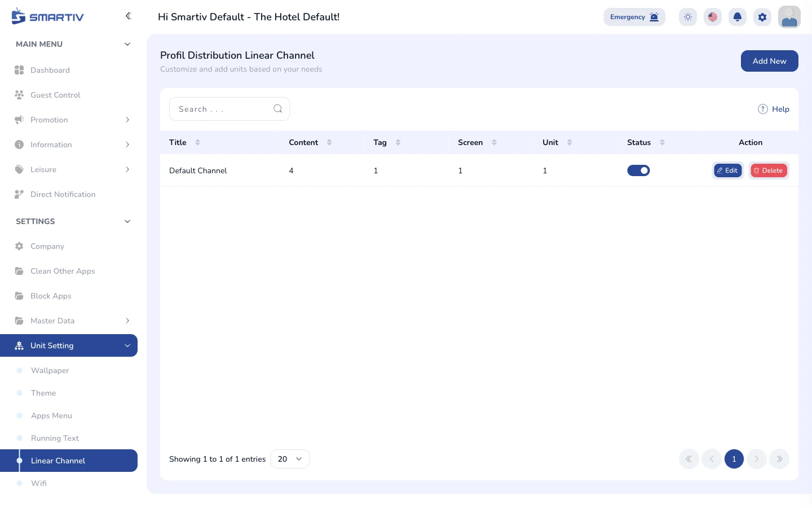Click the Add New button
Viewport: 812px width, 508px height.
tap(769, 61)
